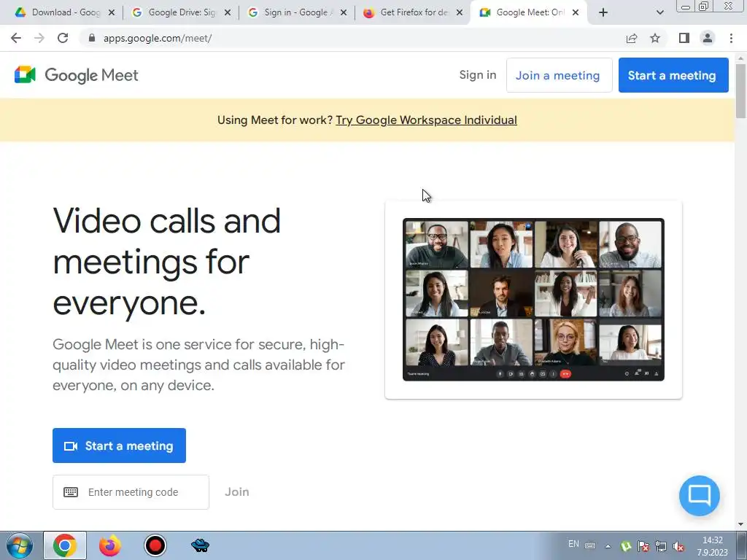Image resolution: width=747 pixels, height=560 pixels.
Task: Open Chrome three-dot menu
Action: point(731,38)
